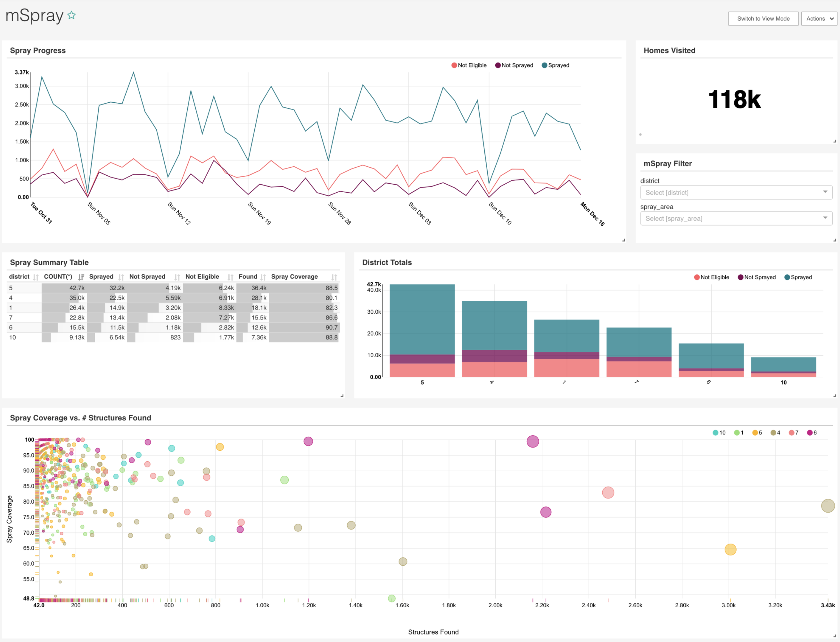Click Switch to View Mode button
This screenshot has width=840, height=642.
coord(763,18)
